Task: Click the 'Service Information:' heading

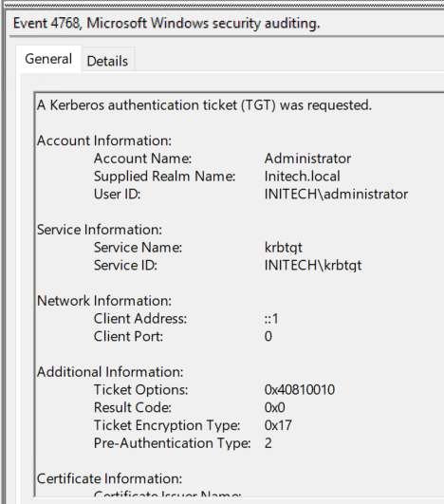Action: pyautogui.click(x=100, y=230)
